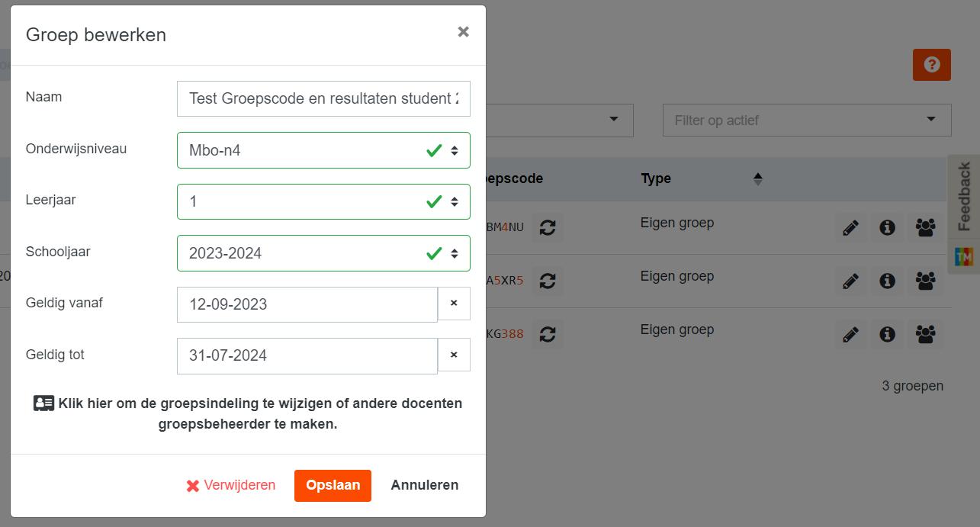Clear the Geldig vanaf date

454,304
